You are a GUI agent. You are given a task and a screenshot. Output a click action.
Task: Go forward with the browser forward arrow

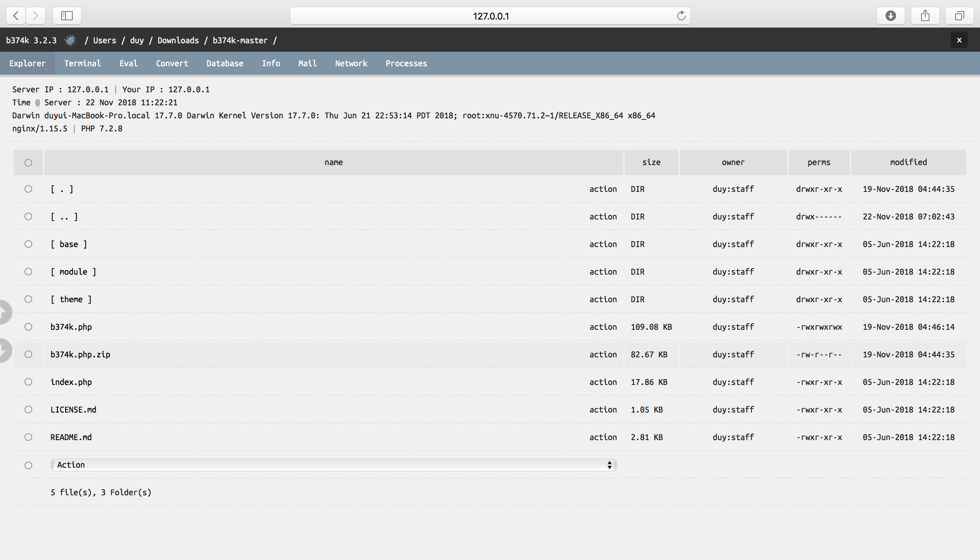pos(36,15)
